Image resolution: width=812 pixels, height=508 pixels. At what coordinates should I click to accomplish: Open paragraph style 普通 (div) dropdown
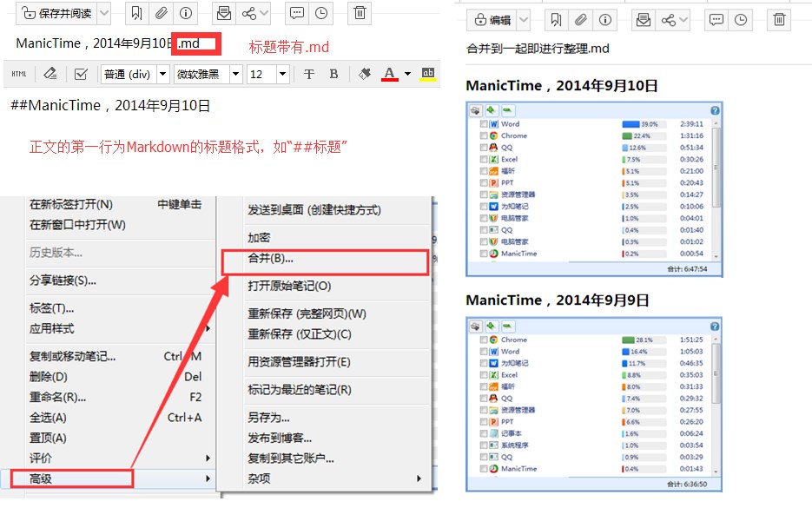(162, 74)
